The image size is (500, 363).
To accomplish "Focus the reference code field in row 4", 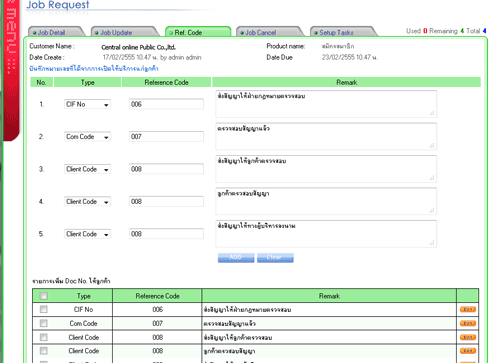I will click(x=166, y=201).
